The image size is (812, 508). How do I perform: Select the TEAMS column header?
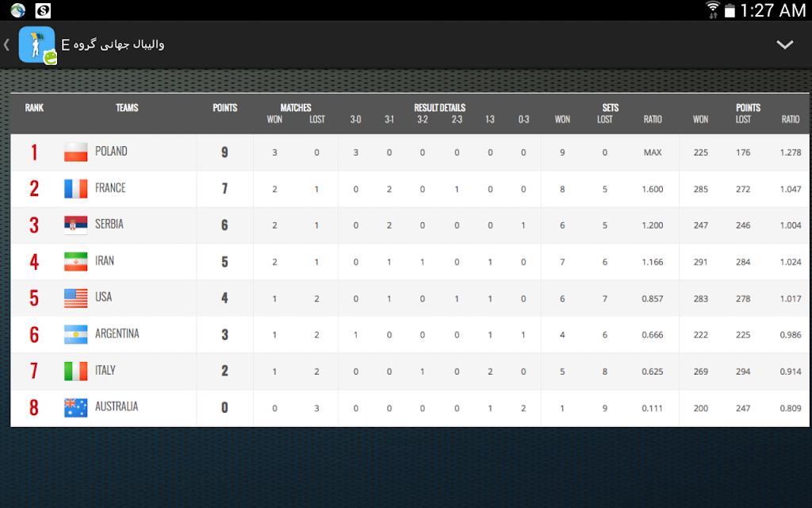[x=127, y=108]
